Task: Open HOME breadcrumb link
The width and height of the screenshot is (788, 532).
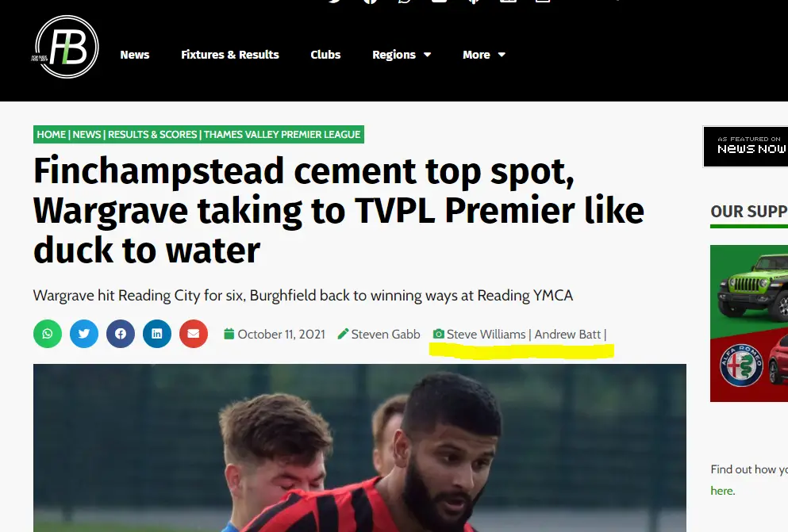Action: [x=52, y=135]
